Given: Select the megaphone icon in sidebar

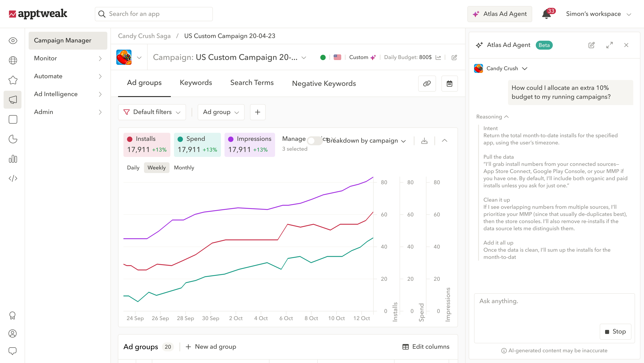Looking at the screenshot, I should 13,100.
